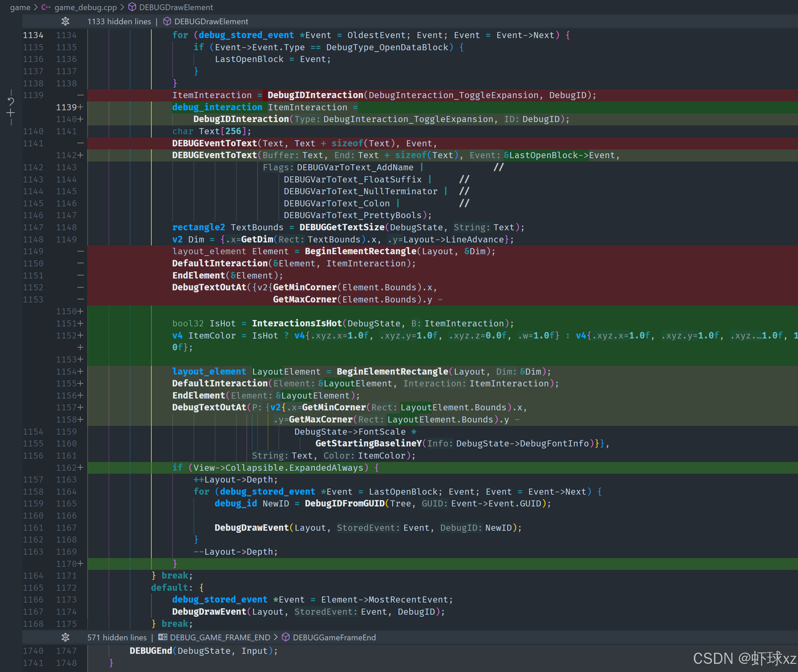The height and width of the screenshot is (672, 798).
Task: Jump to the DEBUGGameFrameEnd label
Action: point(334,637)
